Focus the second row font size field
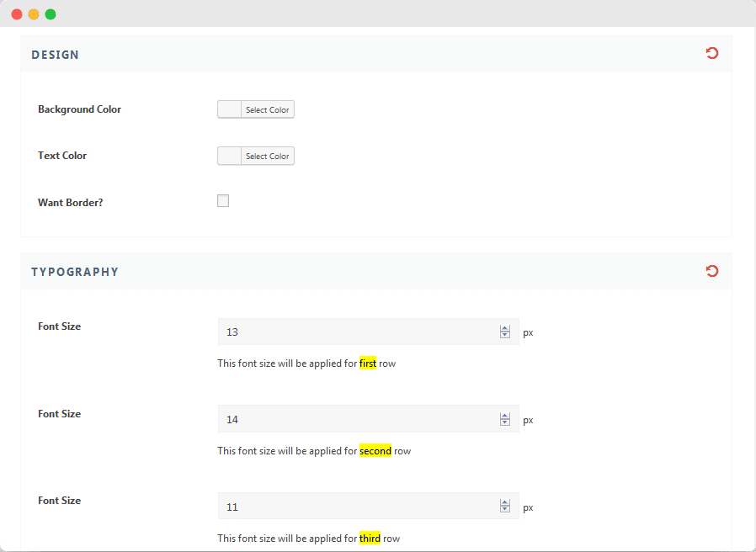756x552 pixels. [369, 419]
